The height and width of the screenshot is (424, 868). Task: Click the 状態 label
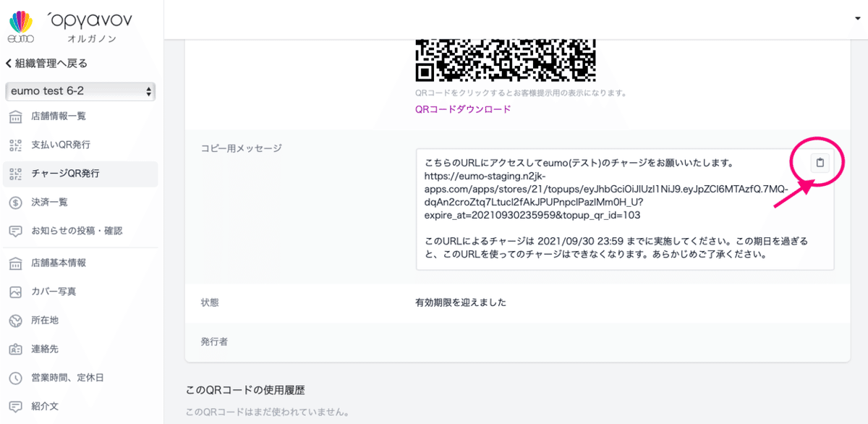tap(210, 302)
